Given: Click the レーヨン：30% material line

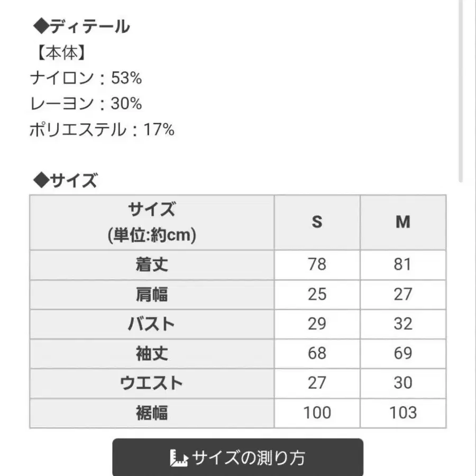Looking at the screenshot, I should (x=86, y=104).
